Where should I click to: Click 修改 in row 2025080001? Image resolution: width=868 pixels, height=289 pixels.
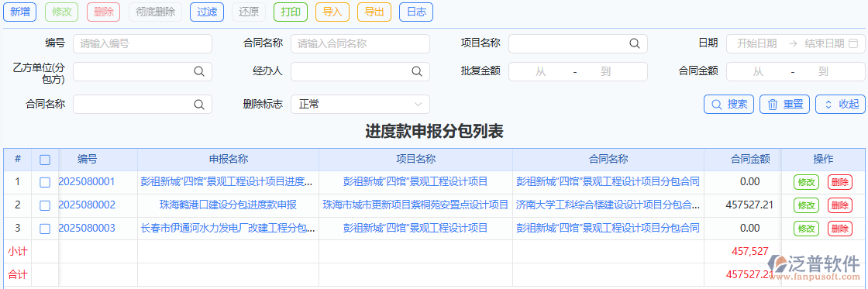point(806,181)
